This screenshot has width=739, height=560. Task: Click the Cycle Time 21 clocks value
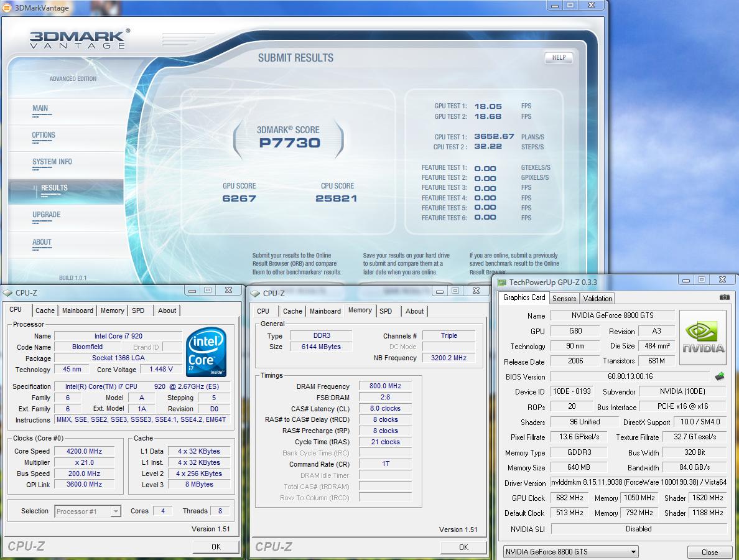[x=385, y=442]
